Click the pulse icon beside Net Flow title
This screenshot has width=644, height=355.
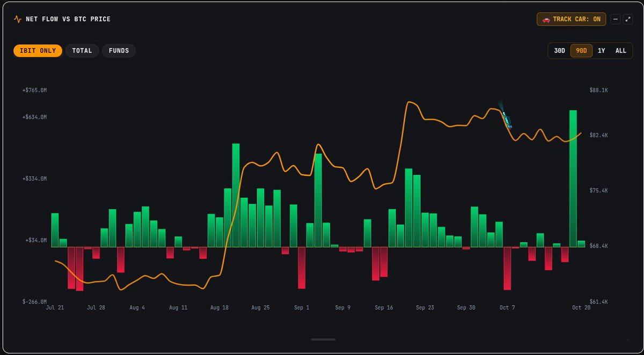(17, 19)
